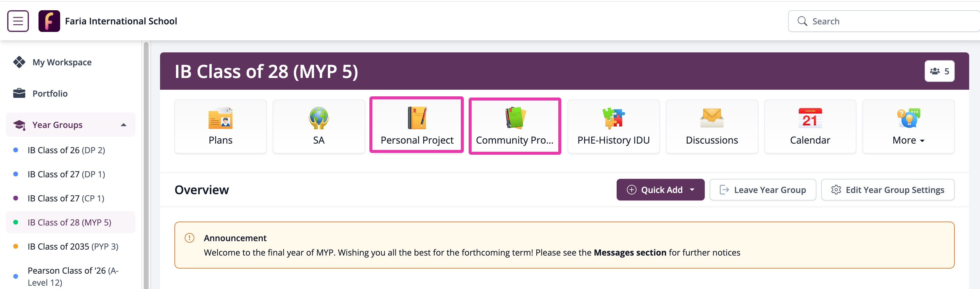This screenshot has height=289, width=980.
Task: Open the Quick Add dropdown
Action: pyautogui.click(x=660, y=190)
